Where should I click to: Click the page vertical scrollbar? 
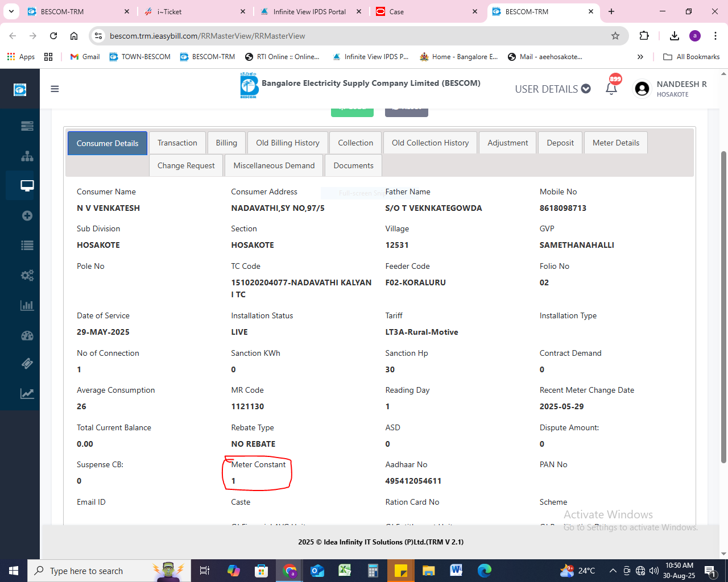[723, 307]
